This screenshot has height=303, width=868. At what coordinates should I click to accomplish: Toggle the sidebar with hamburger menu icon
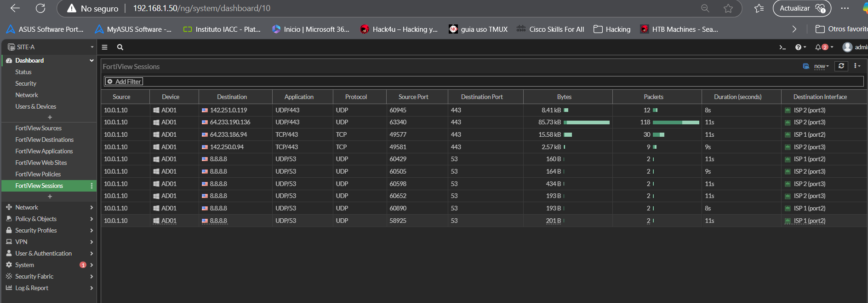coord(105,47)
